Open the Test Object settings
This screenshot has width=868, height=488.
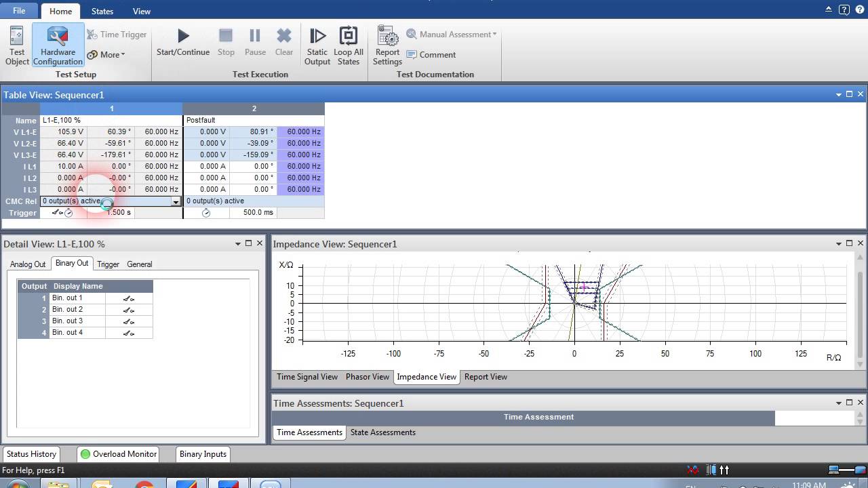17,46
